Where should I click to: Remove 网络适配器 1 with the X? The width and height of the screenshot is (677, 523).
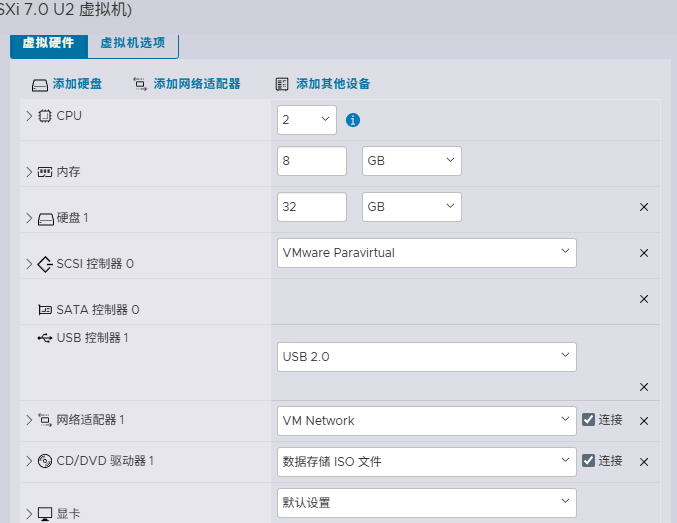pyautogui.click(x=644, y=421)
